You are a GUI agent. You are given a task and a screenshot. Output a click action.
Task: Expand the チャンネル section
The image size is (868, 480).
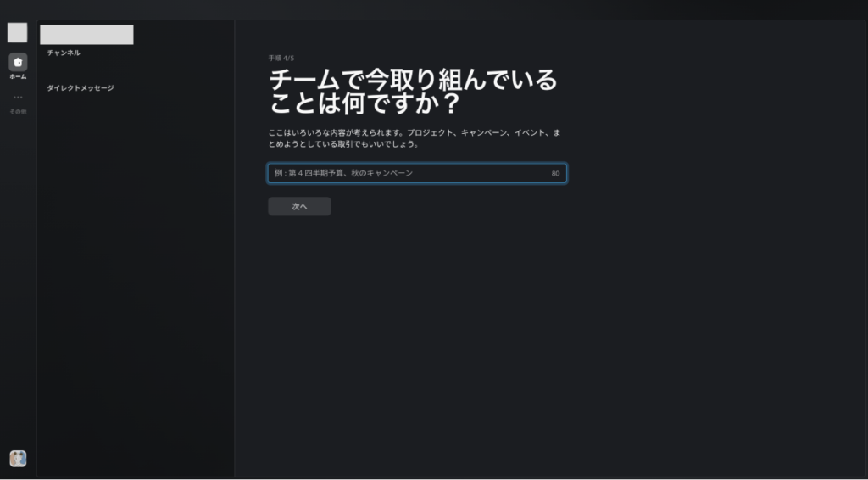click(64, 53)
